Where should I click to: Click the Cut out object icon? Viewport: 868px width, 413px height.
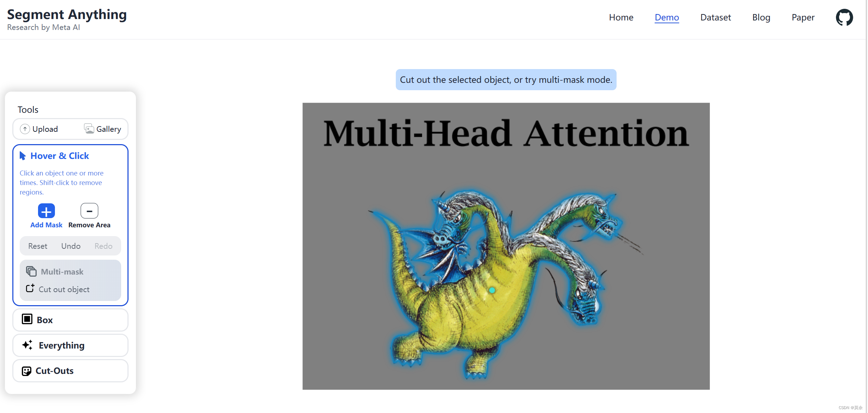point(30,288)
